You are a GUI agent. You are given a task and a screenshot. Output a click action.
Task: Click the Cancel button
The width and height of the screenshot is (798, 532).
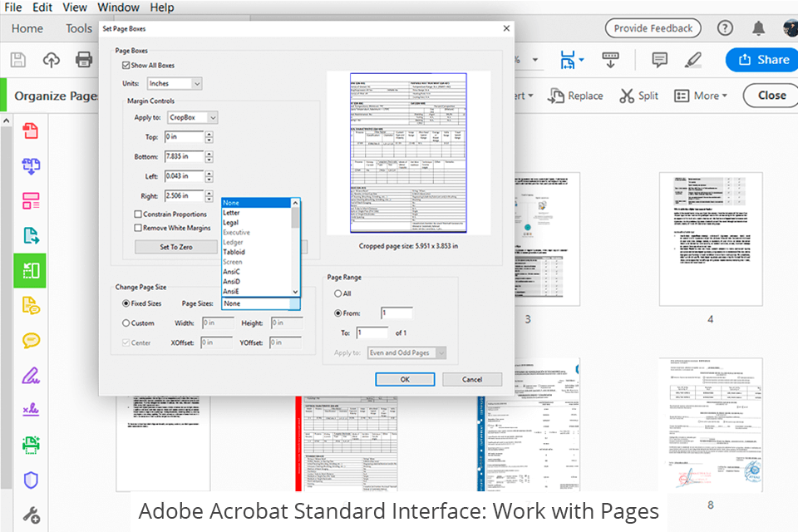[x=472, y=379]
